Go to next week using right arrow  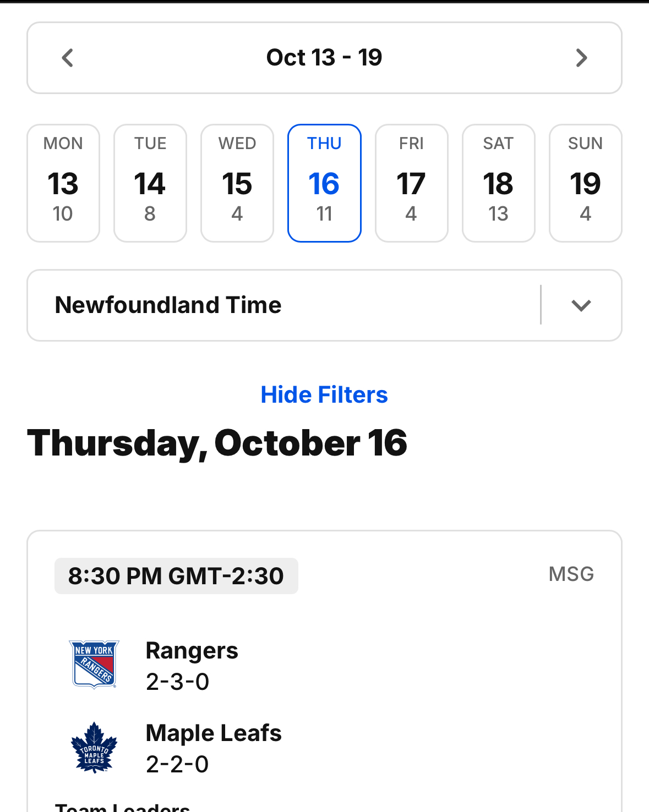[581, 58]
